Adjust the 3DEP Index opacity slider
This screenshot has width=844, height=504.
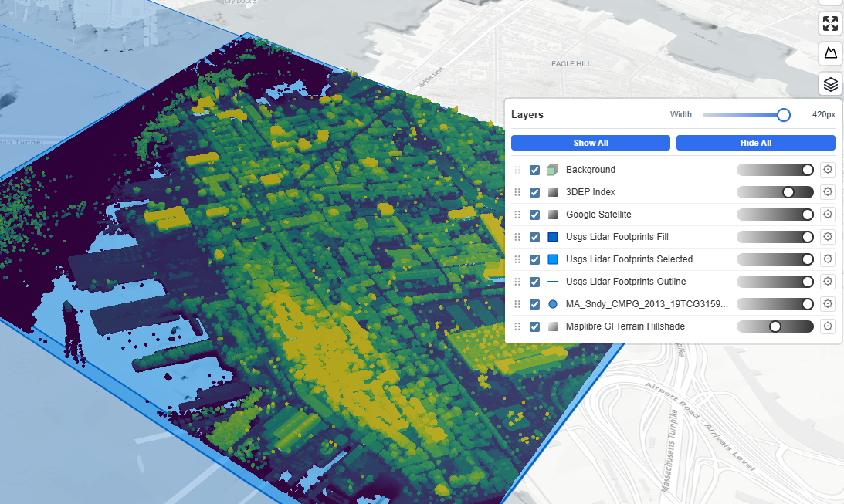coord(775,192)
